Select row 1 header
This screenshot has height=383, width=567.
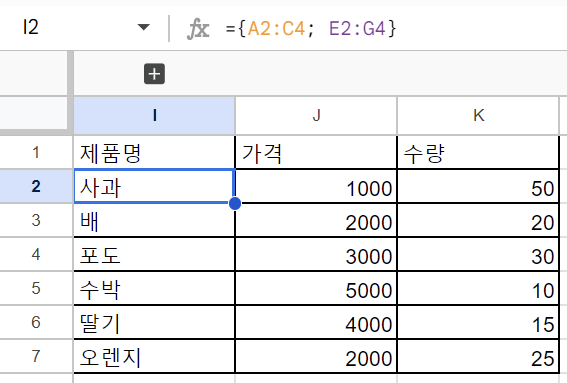36,153
